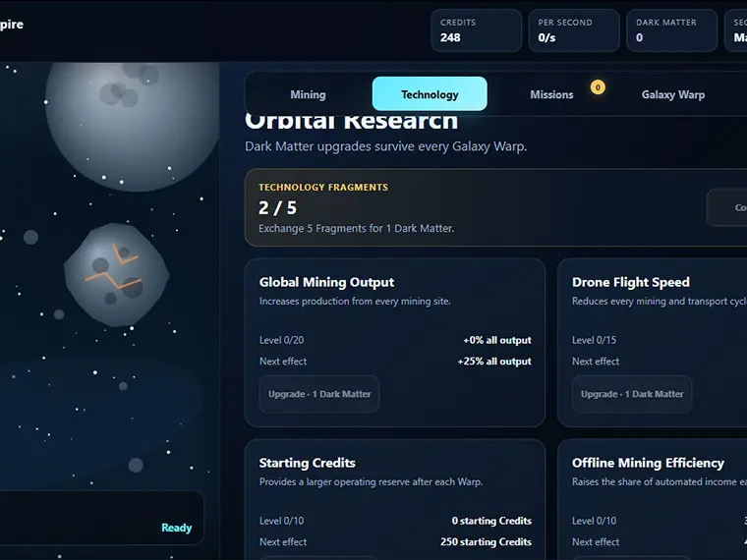Select the Technology tab
The width and height of the screenshot is (747, 560).
pyautogui.click(x=430, y=94)
